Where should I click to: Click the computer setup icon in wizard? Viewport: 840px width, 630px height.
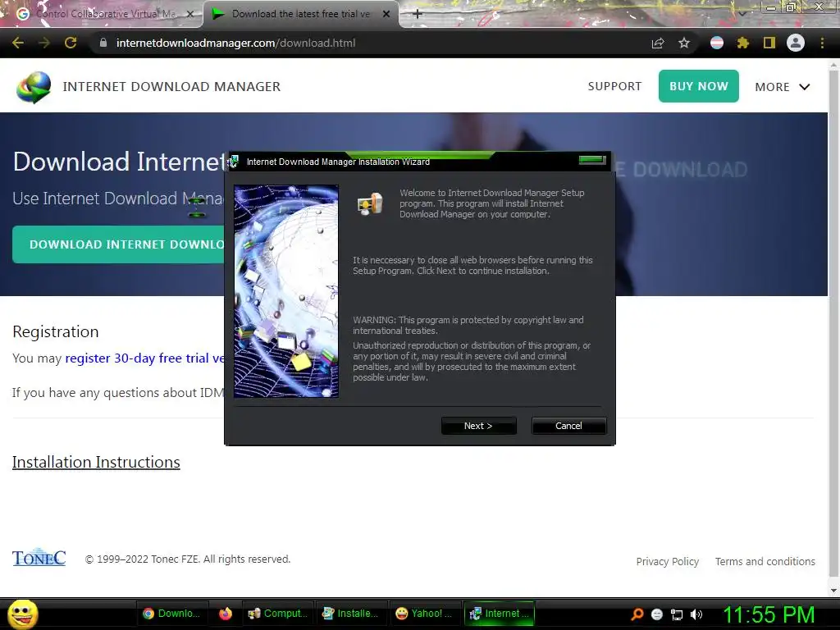click(x=370, y=204)
